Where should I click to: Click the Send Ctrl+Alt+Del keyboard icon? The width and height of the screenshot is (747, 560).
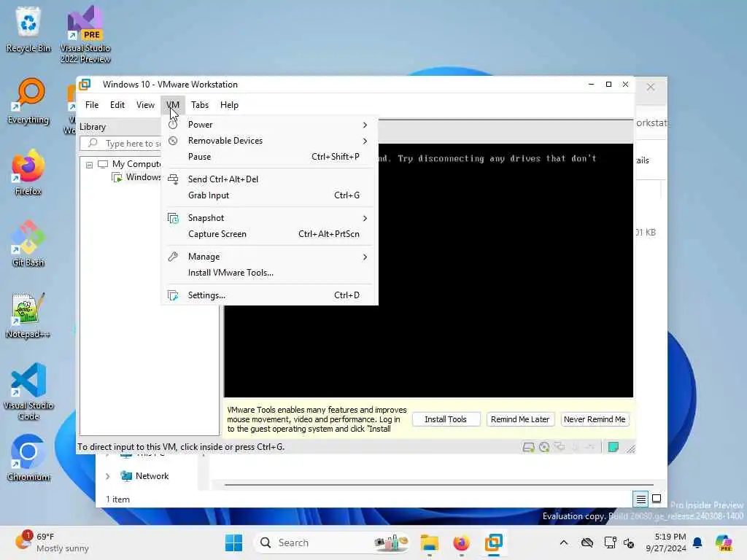[173, 179]
